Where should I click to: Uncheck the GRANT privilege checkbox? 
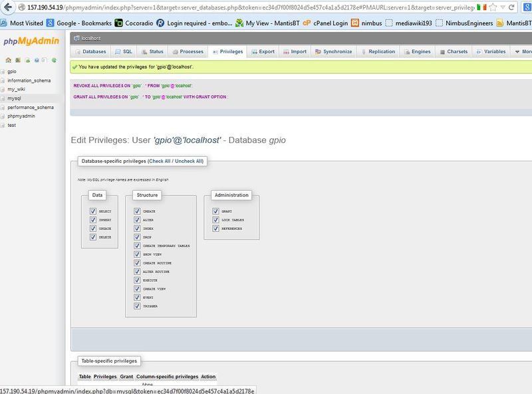coord(215,211)
